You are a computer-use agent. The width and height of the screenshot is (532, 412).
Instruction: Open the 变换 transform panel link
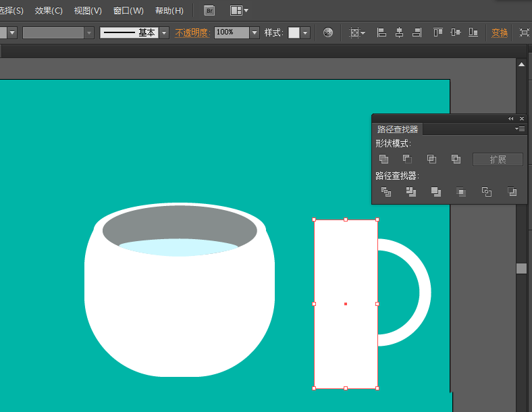500,33
